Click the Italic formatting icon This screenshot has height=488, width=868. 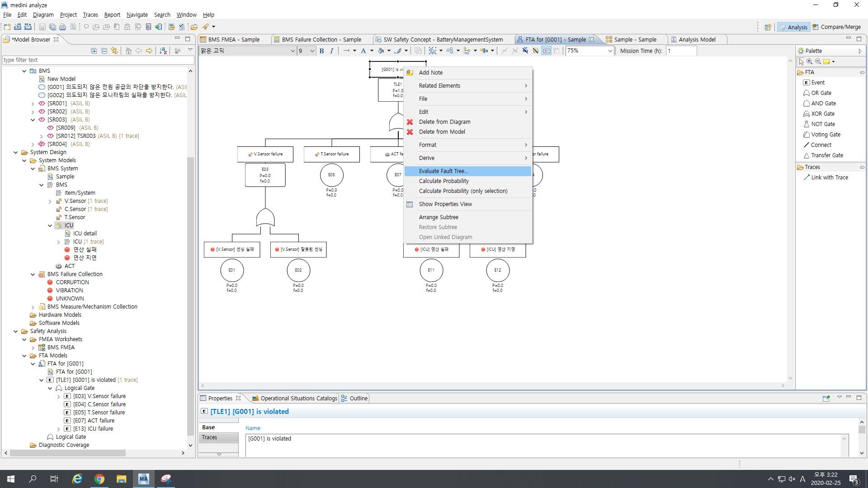click(332, 51)
